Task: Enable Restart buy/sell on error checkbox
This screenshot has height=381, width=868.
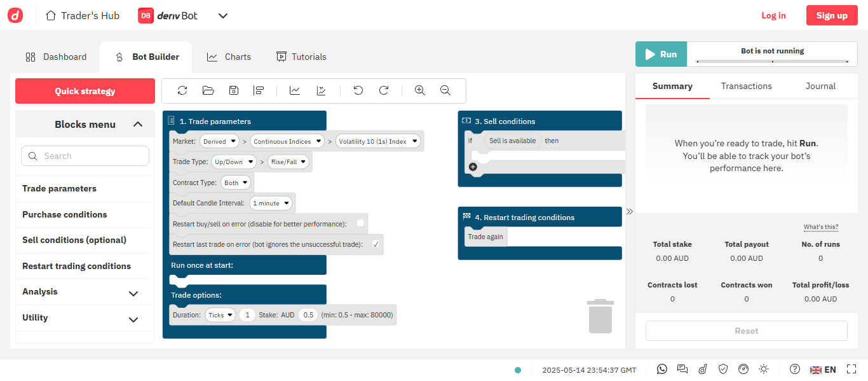Action: click(x=360, y=223)
